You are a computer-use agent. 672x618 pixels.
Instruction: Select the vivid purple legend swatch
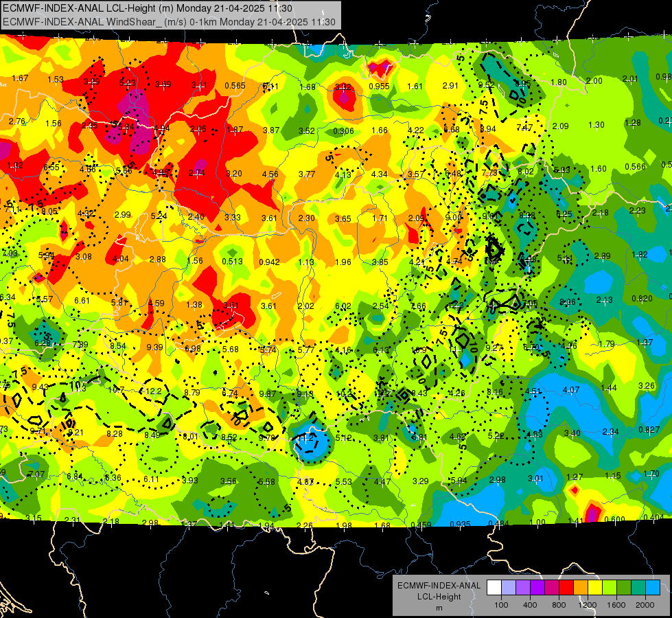537,588
